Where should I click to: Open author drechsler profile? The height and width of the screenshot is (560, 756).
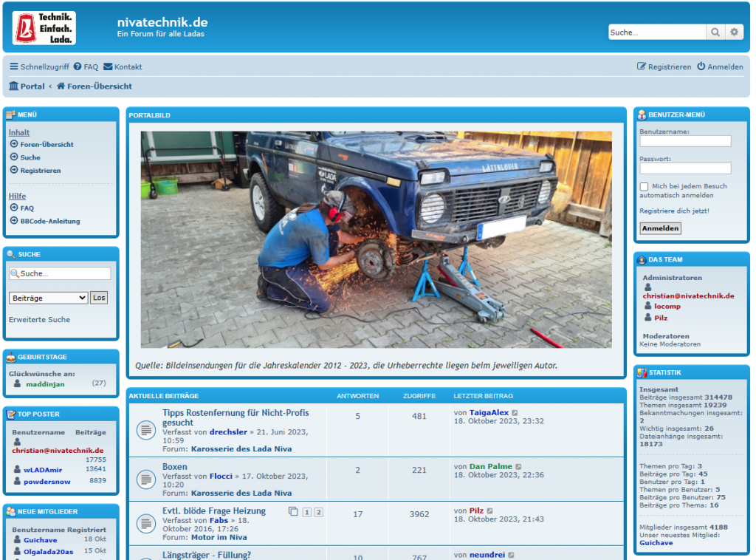coord(228,431)
